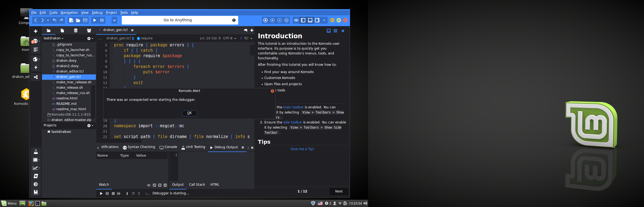The width and height of the screenshot is (644, 207).
Task: Click the Redo toolbar icon
Action: click(x=61, y=20)
